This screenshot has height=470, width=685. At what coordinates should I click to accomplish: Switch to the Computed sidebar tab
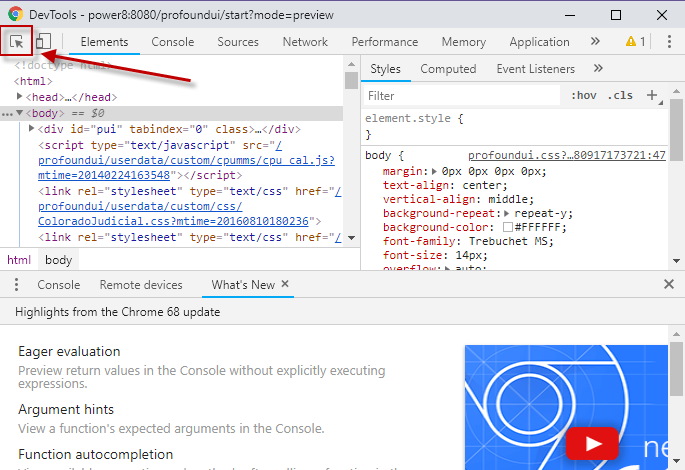(x=448, y=69)
